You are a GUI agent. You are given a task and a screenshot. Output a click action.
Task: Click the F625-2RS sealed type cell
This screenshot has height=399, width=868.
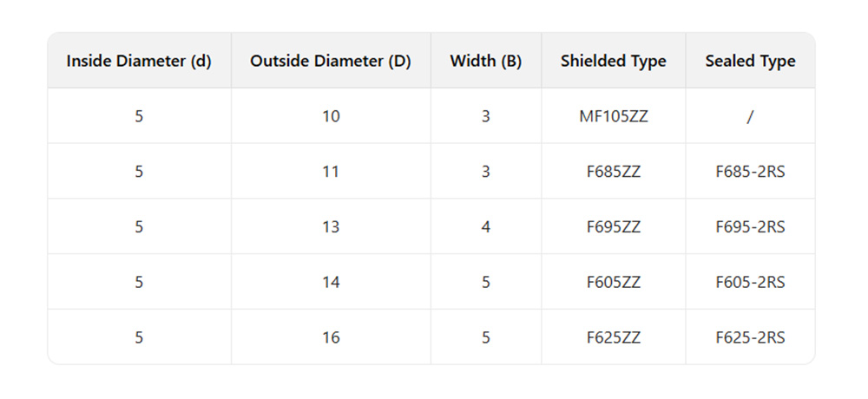(x=750, y=338)
